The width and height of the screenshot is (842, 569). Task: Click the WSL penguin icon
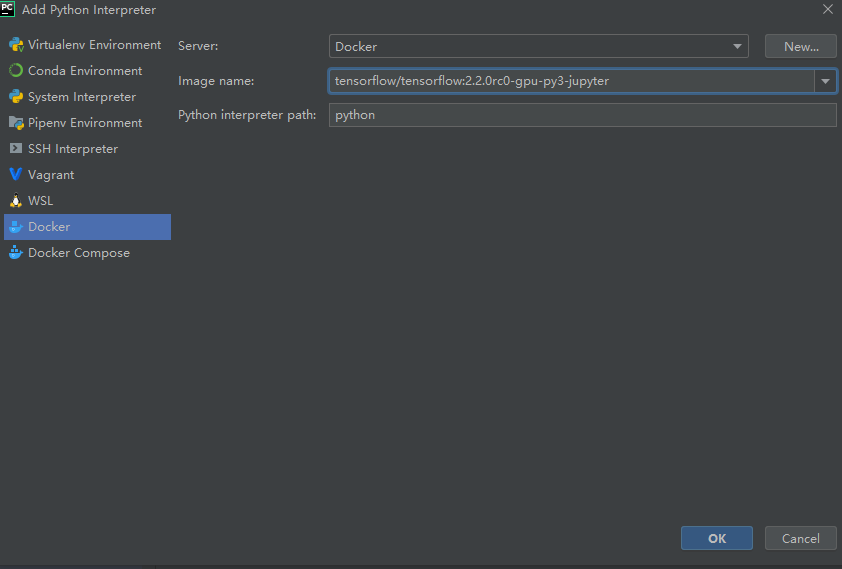[16, 200]
